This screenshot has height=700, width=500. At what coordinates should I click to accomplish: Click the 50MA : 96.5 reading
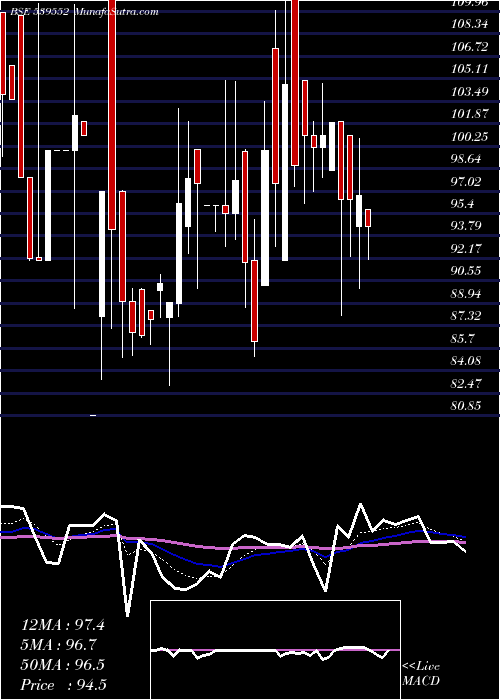(63, 665)
